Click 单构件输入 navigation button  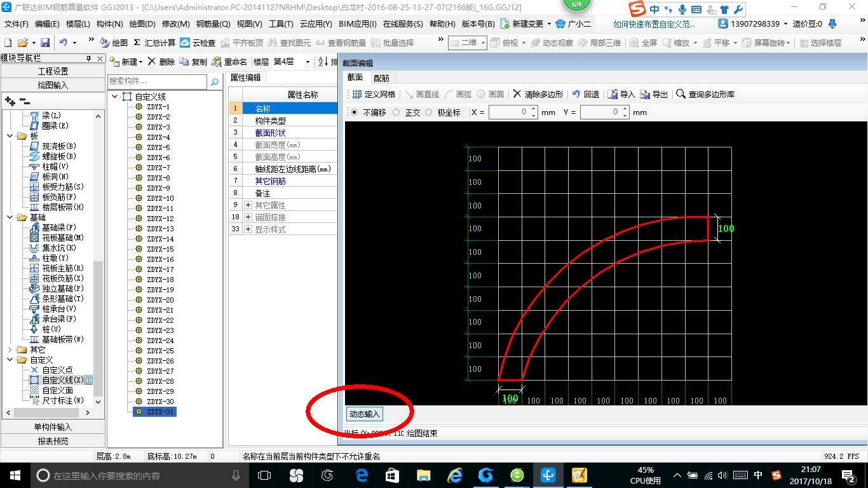(x=53, y=427)
